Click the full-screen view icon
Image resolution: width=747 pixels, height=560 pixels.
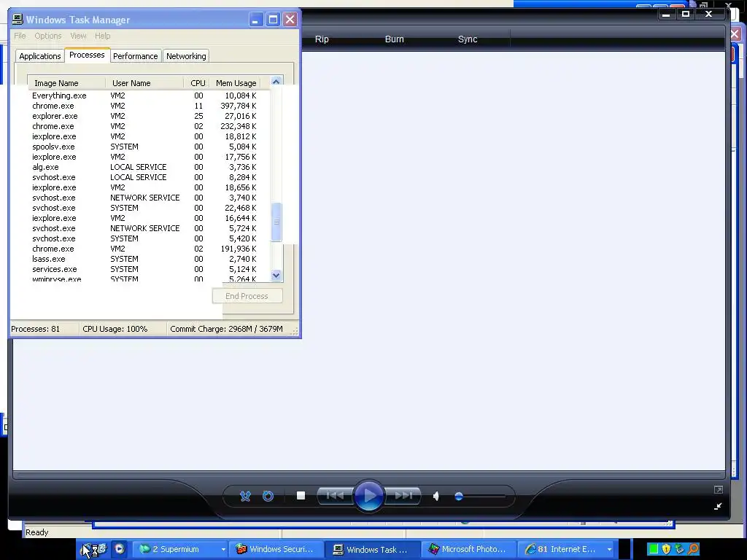pyautogui.click(x=719, y=489)
